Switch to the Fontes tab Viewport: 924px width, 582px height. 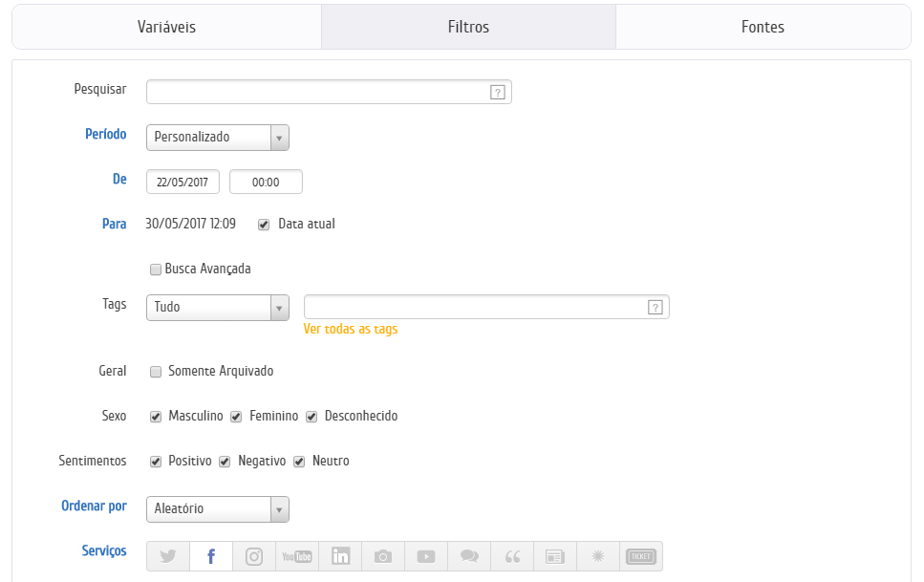pyautogui.click(x=763, y=27)
